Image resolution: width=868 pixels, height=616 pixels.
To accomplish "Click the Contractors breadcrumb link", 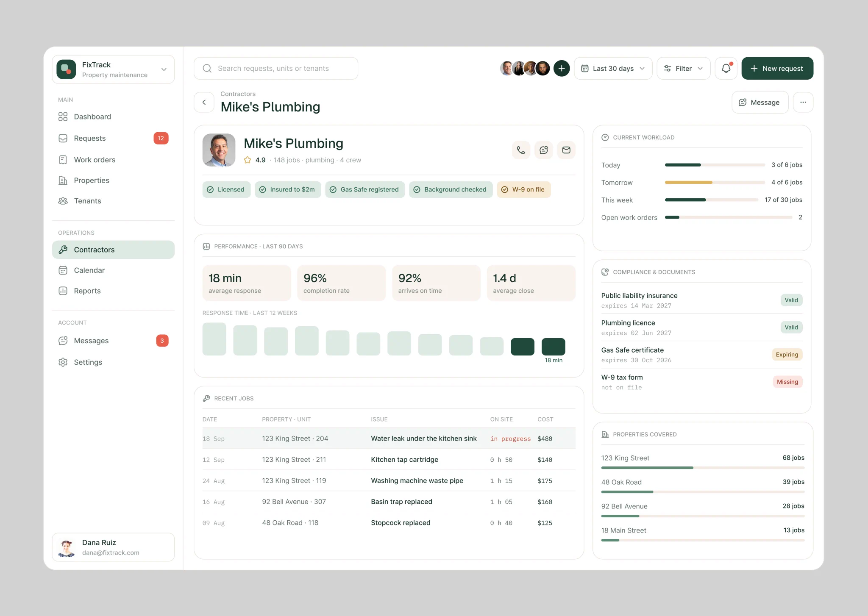I will click(238, 94).
